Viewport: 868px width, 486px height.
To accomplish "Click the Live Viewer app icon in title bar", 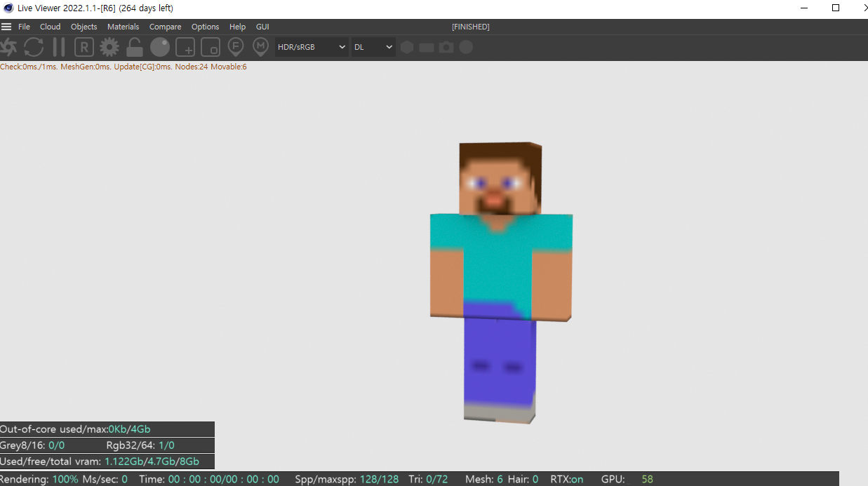I will click(x=8, y=8).
